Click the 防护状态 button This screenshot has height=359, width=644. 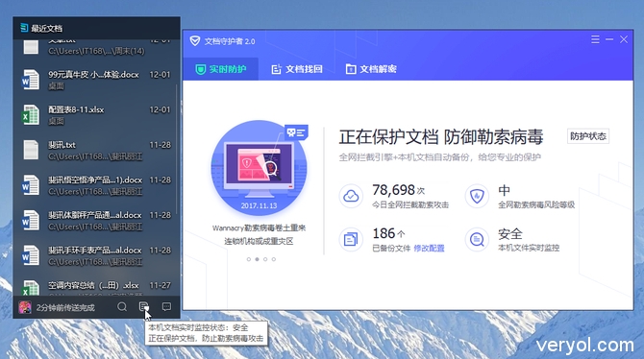588,136
